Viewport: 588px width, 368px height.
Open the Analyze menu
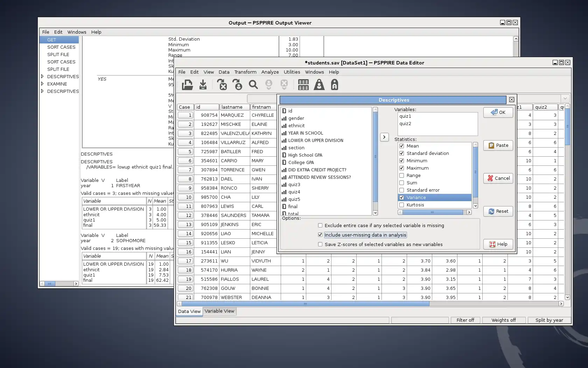[270, 72]
